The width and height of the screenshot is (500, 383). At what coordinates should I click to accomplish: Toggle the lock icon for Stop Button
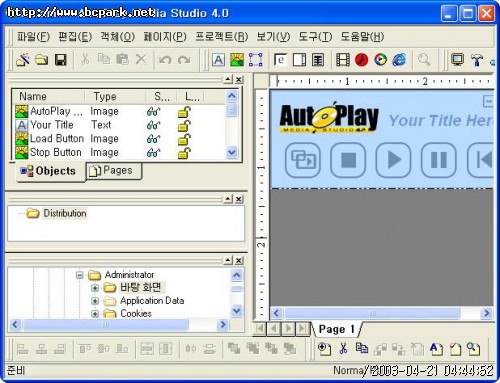[184, 153]
